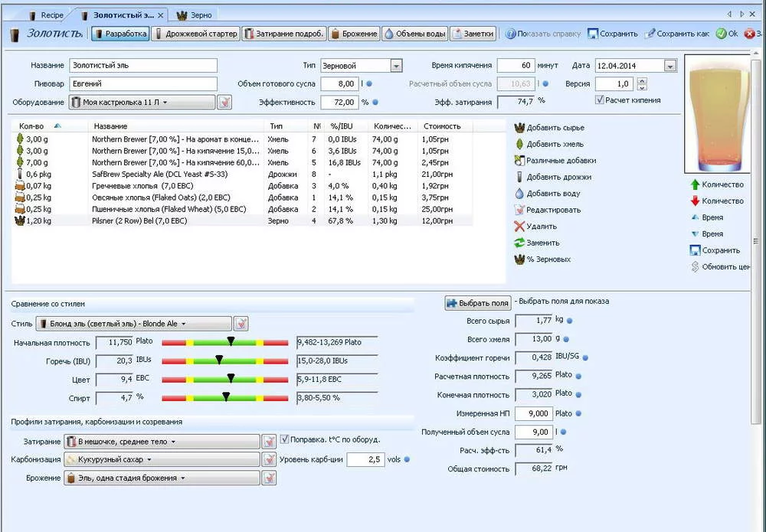This screenshot has height=532, width=766.
Task: Click the Добавить дрожжи yeast icon
Action: tap(519, 177)
